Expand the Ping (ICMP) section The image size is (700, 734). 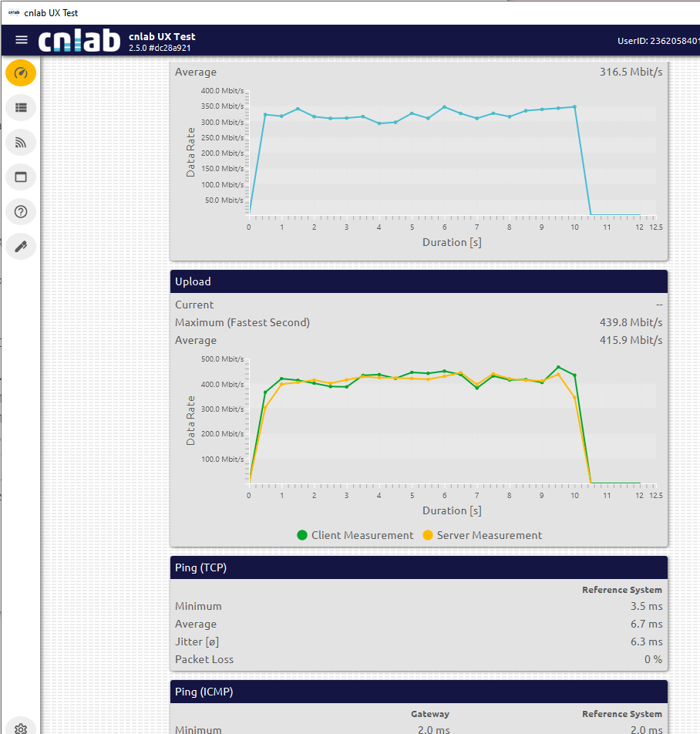tap(419, 691)
